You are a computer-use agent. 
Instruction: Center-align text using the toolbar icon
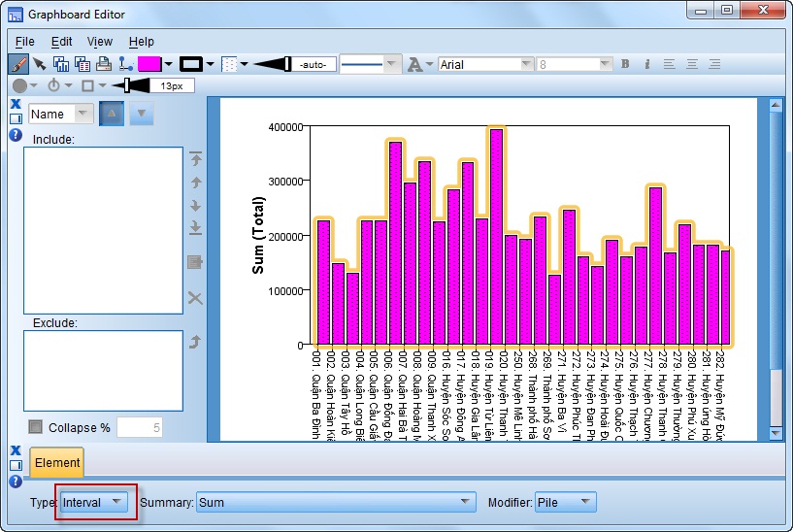[692, 64]
